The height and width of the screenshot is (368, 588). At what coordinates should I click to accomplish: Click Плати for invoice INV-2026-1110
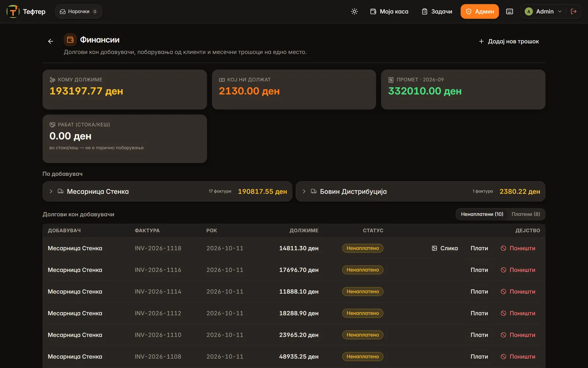[479, 335]
